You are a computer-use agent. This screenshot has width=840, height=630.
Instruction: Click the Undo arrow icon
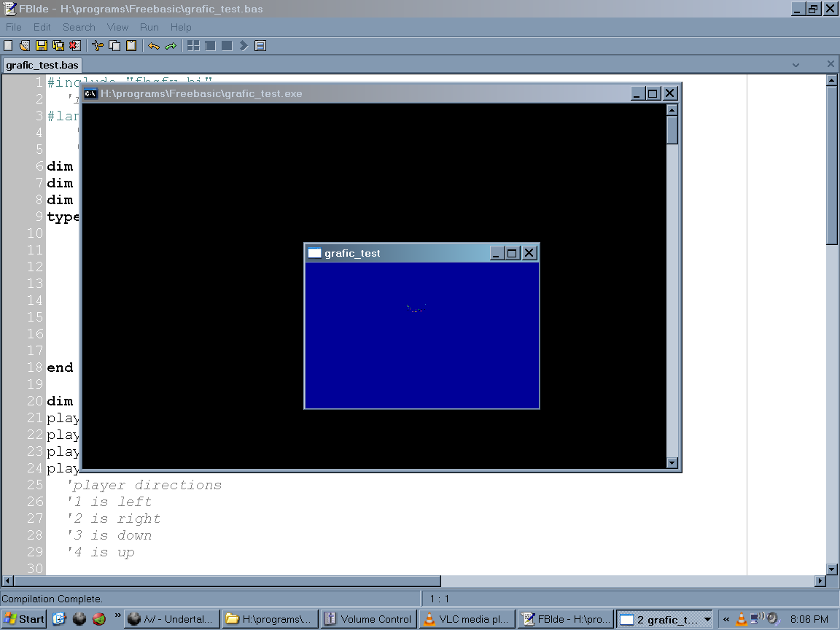(154, 46)
